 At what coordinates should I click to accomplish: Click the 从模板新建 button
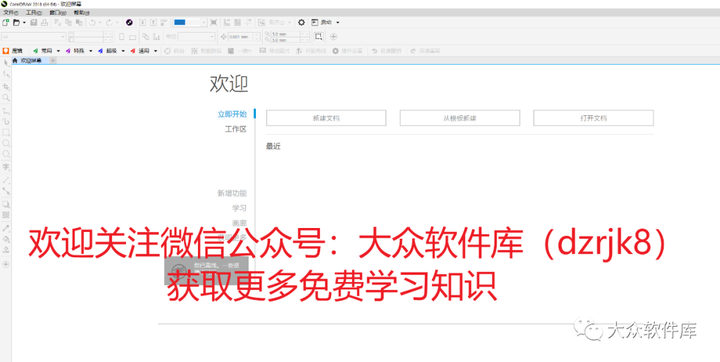click(460, 118)
